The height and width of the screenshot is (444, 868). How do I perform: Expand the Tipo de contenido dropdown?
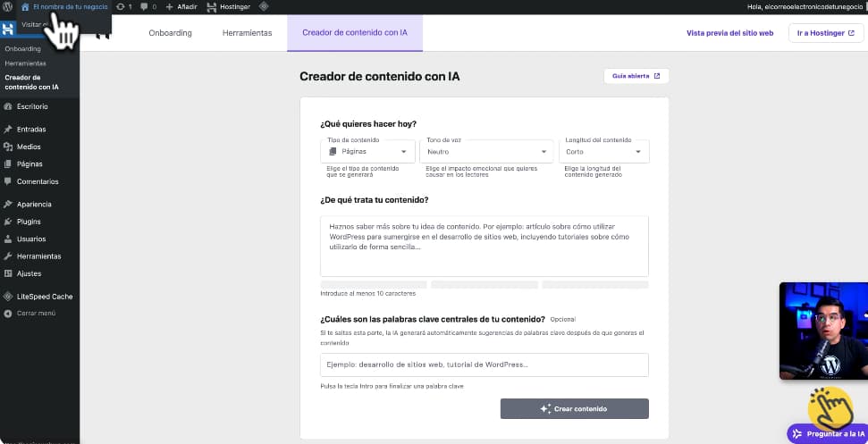coord(367,152)
